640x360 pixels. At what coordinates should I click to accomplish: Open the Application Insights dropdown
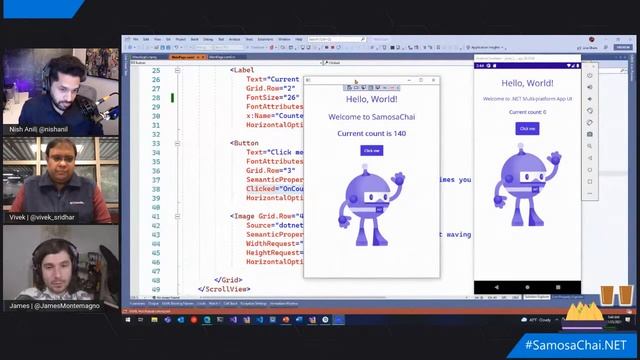pos(486,48)
